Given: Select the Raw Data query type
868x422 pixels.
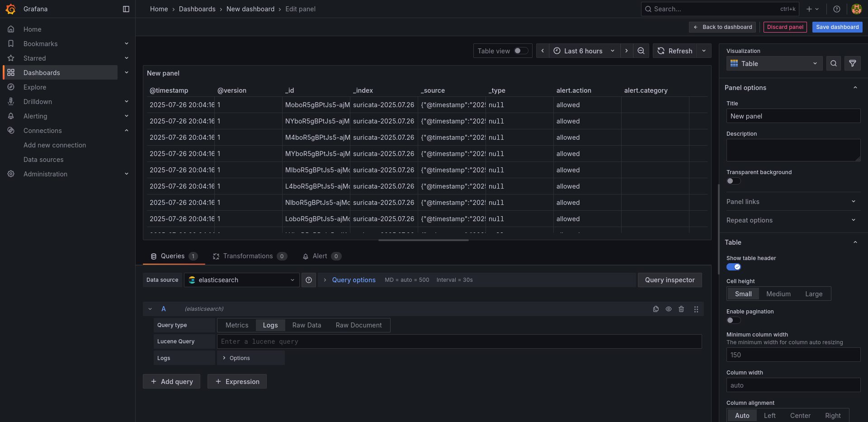Looking at the screenshot, I should (x=307, y=325).
